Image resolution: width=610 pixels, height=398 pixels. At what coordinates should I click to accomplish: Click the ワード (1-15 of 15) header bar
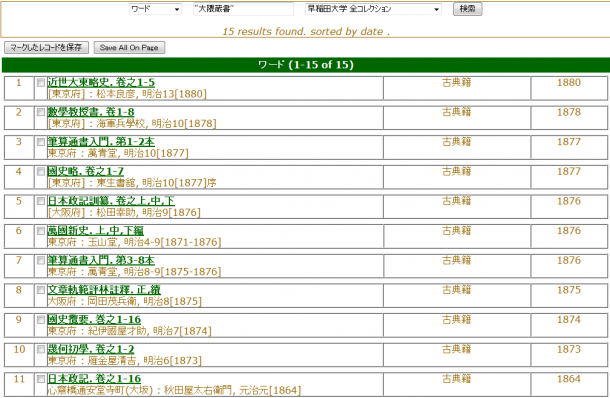(306, 65)
